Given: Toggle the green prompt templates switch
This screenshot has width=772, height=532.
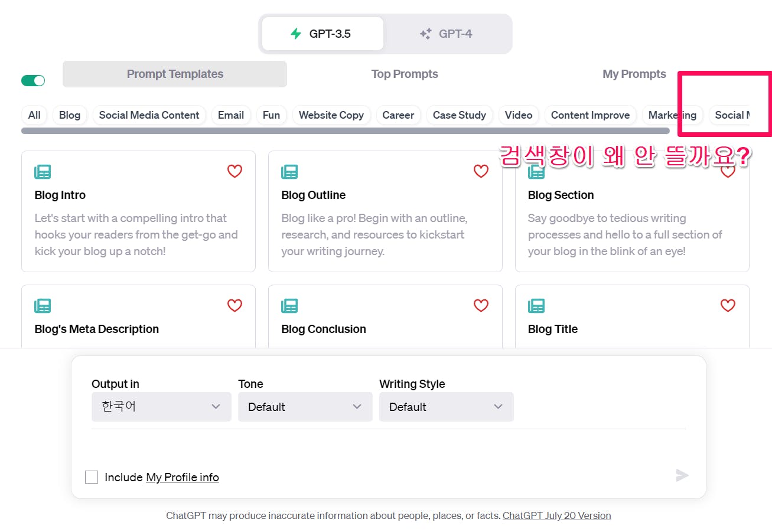Looking at the screenshot, I should click(x=33, y=81).
